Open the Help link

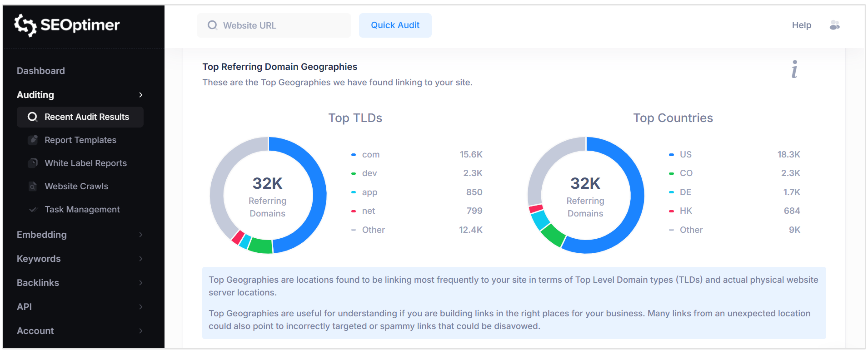(x=801, y=25)
